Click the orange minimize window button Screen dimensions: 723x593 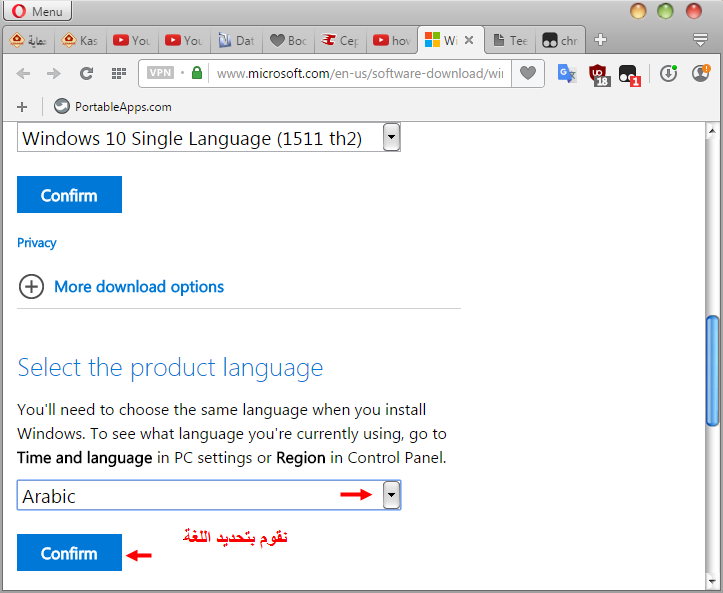(638, 11)
